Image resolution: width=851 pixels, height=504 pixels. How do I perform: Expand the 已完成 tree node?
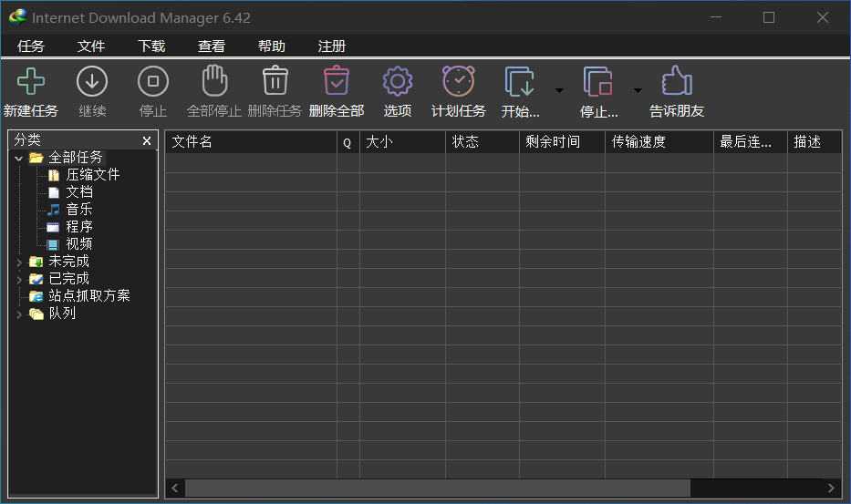tap(19, 280)
